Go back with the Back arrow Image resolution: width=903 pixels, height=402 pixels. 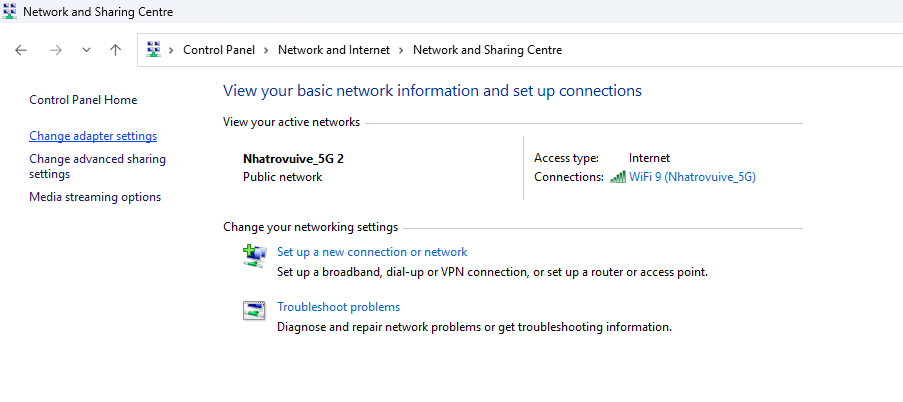pyautogui.click(x=21, y=50)
